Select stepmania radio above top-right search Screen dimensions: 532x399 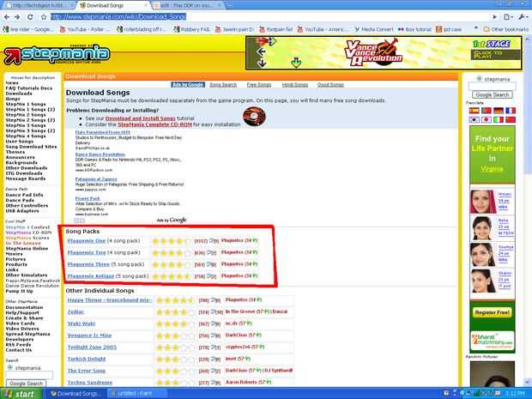pos(479,79)
